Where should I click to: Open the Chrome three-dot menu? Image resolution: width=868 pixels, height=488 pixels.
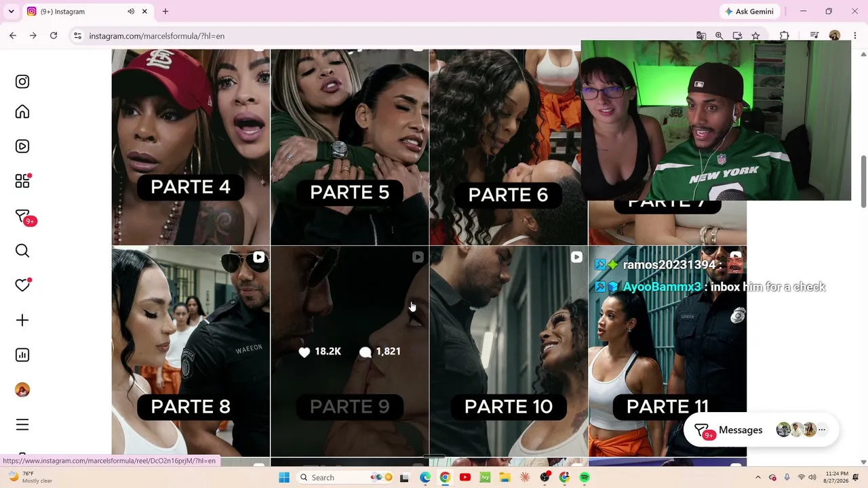tap(854, 36)
